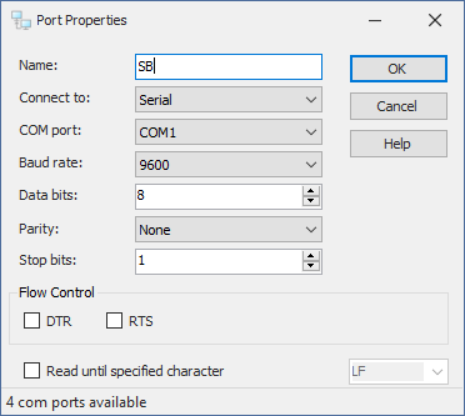Image resolution: width=465 pixels, height=416 pixels.
Task: Decrease Stop bits with down arrow
Action: coord(311,266)
